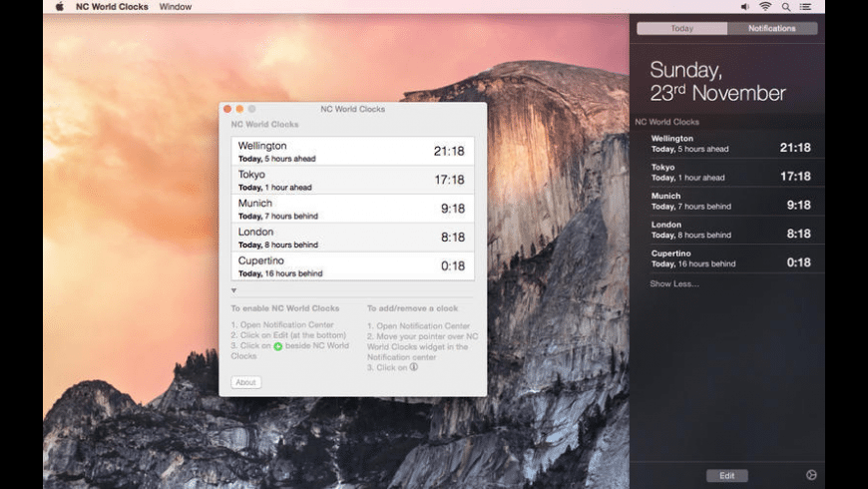Open the Window menu
Screen dimensions: 868x489
tap(175, 7)
